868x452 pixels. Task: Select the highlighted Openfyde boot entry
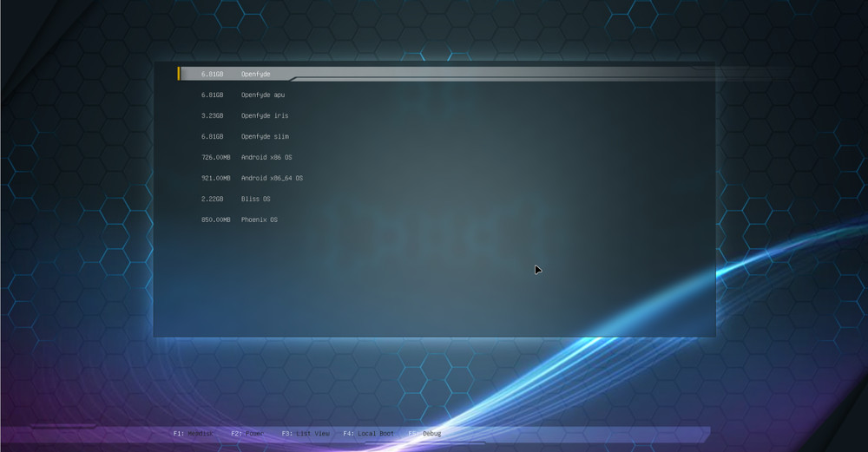(x=445, y=74)
